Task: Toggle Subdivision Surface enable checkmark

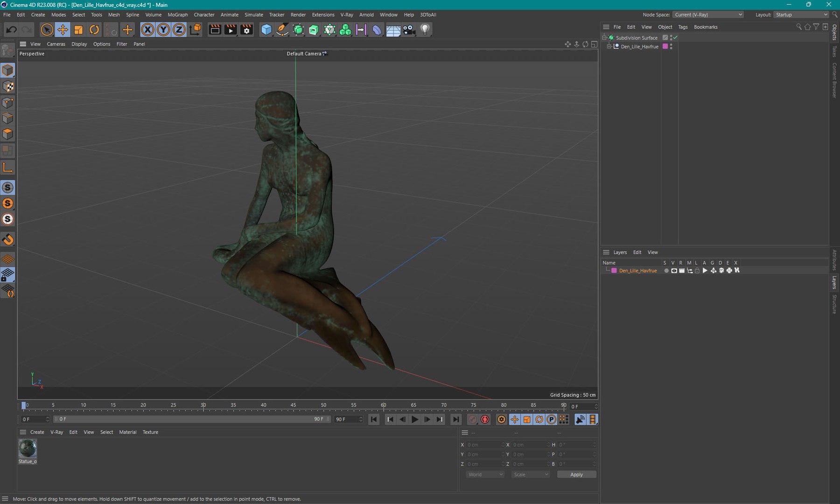Action: pos(675,38)
